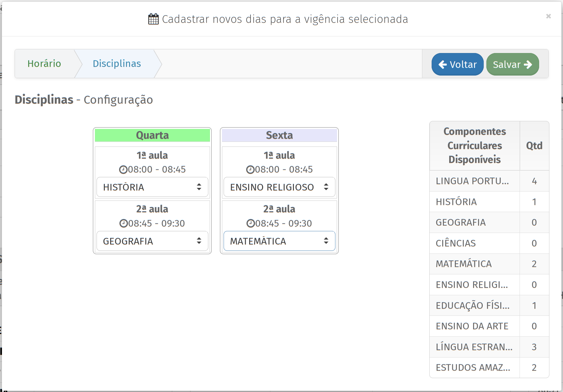Viewport: 563px width, 392px height.
Task: Click the LINGUA PORTU... row in components table
Action: (472, 181)
